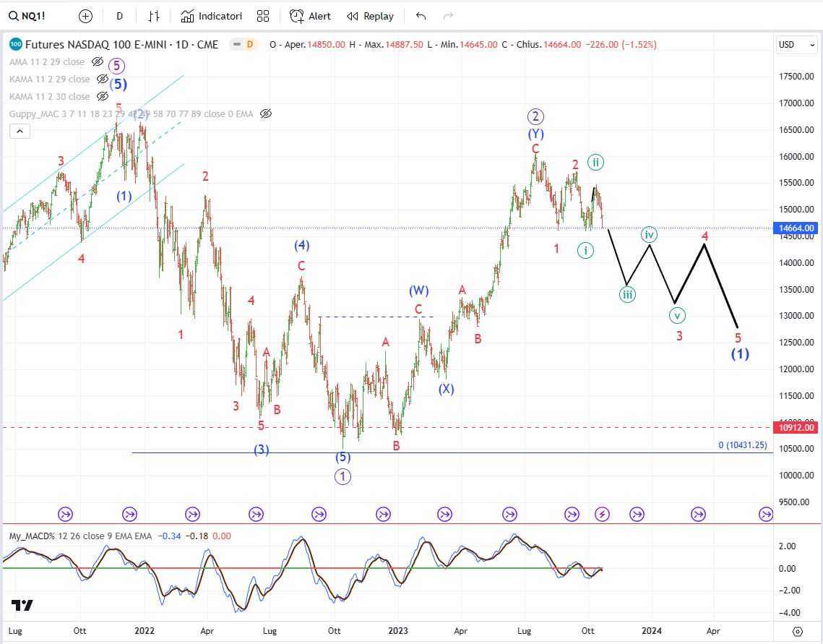Viewport: 823px width, 644px height.
Task: Open the indicator templates grid icon
Action: pos(263,17)
